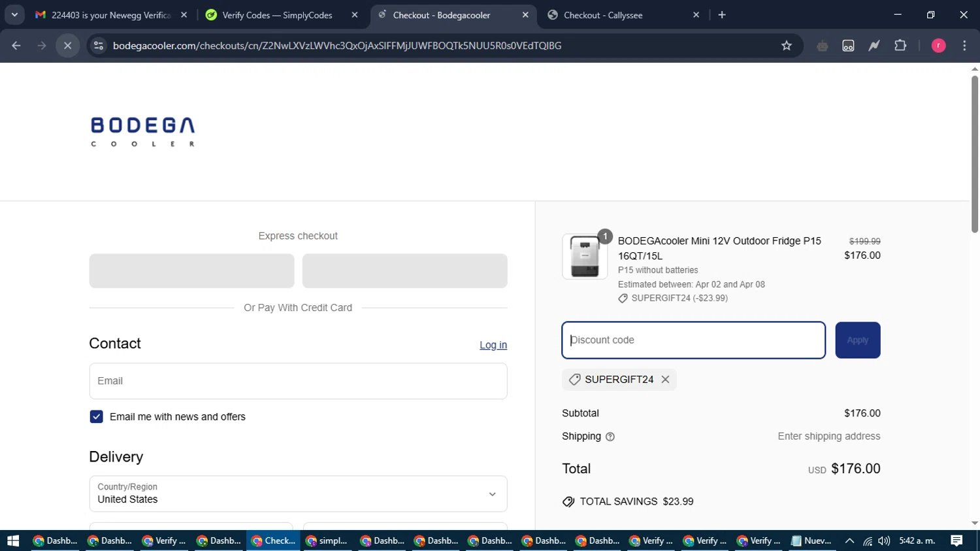The height and width of the screenshot is (551, 980).
Task: Close the Checkout Callyssee tab
Action: click(696, 14)
